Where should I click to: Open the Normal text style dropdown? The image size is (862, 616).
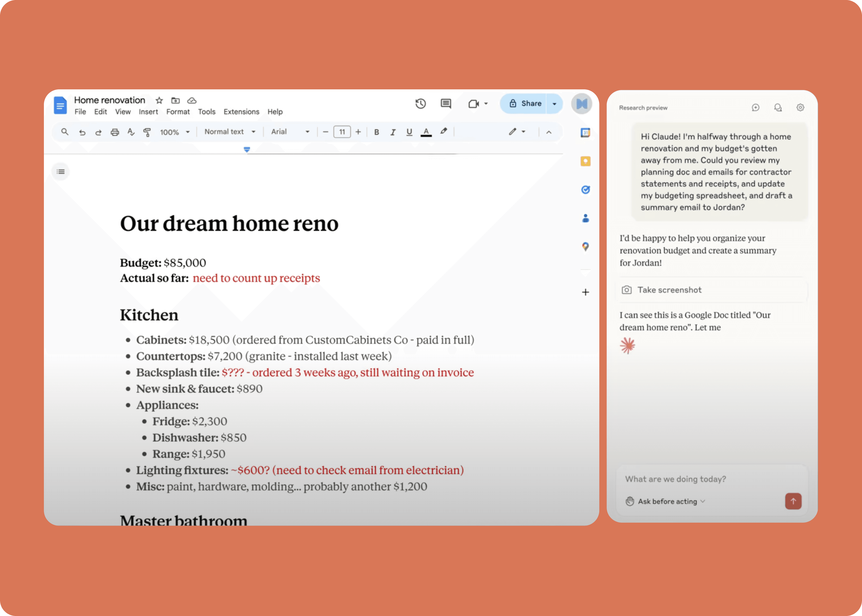229,132
